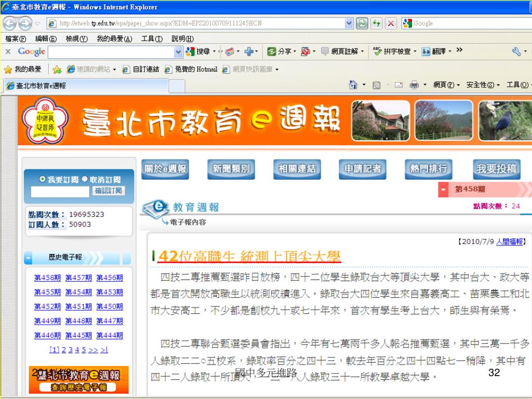Click the 拼字檢查 spell check icon
The height and width of the screenshot is (399, 532).
377,51
